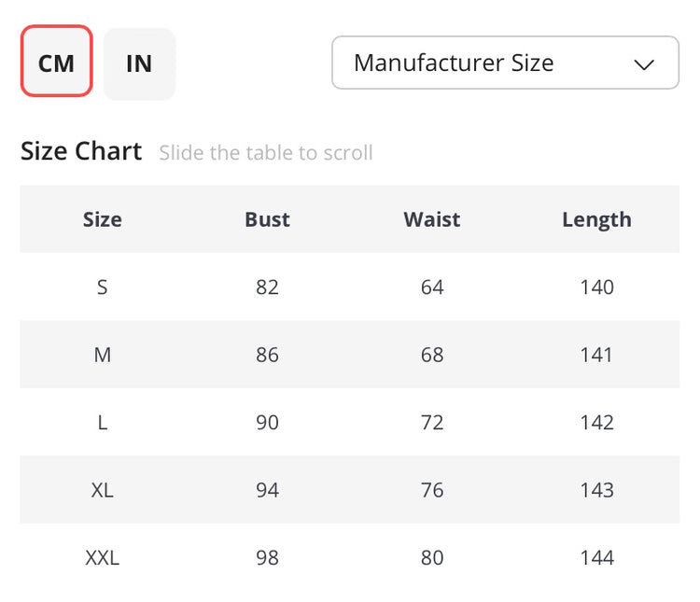Click the Bust column header

click(x=267, y=219)
